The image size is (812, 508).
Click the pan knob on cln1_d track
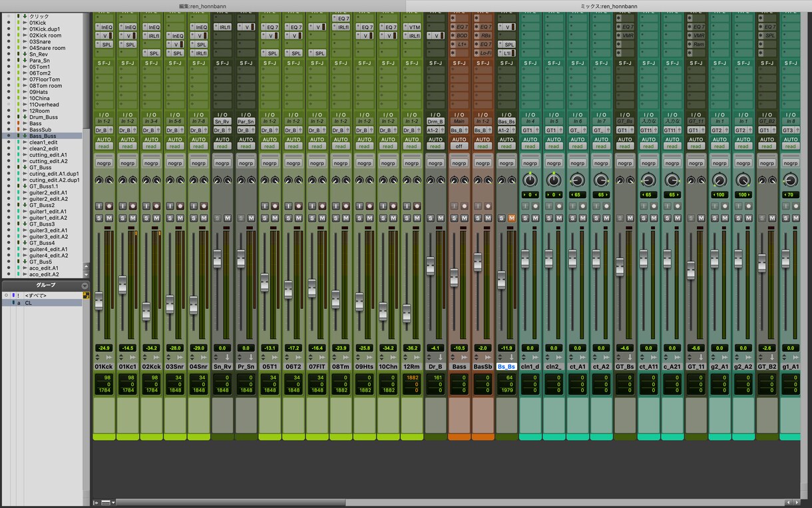(530, 180)
